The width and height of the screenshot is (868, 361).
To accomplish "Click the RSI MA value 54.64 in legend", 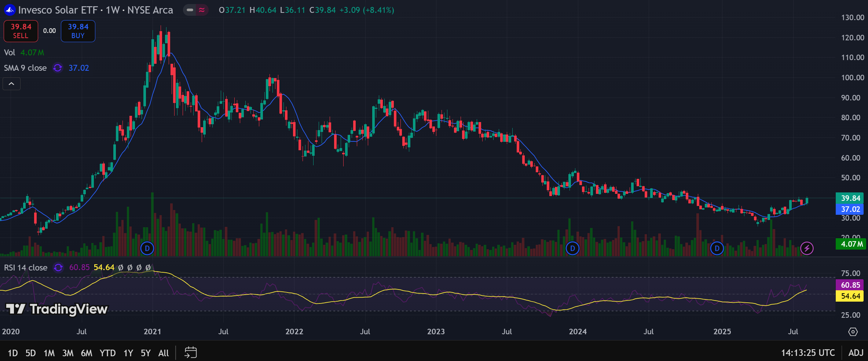I will click(x=104, y=268).
